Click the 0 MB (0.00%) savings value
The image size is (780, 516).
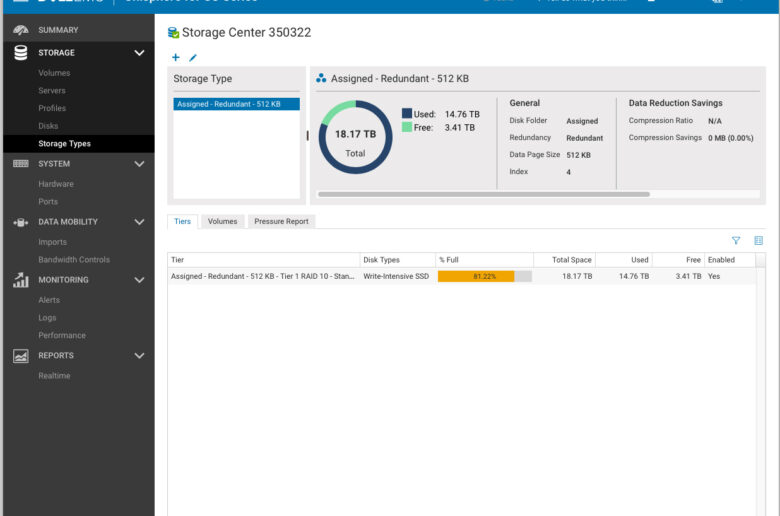pyautogui.click(x=731, y=138)
